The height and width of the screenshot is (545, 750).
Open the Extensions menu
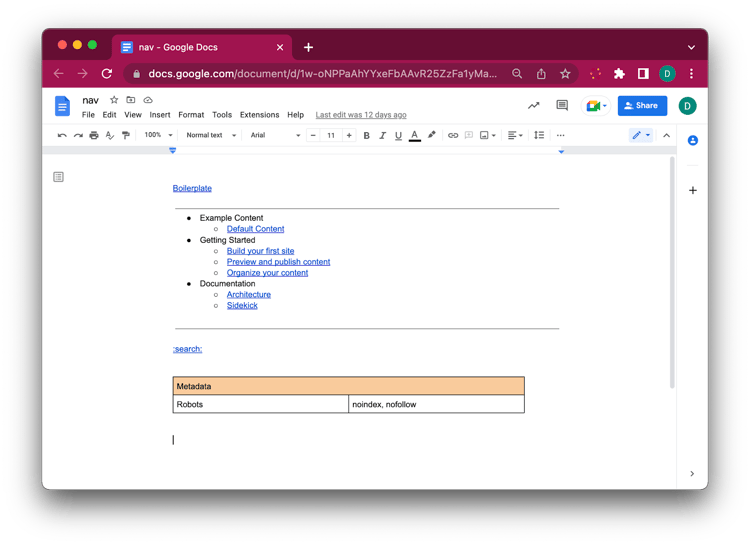[259, 115]
